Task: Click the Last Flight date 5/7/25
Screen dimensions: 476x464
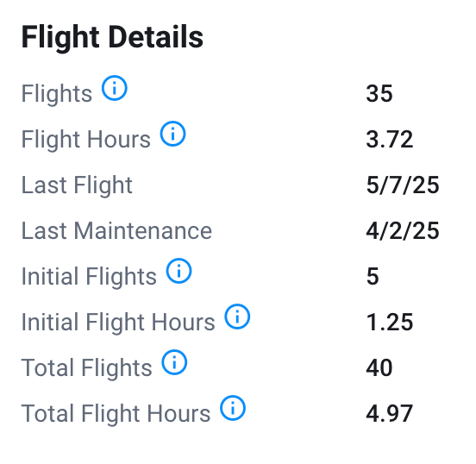Action: (x=403, y=185)
